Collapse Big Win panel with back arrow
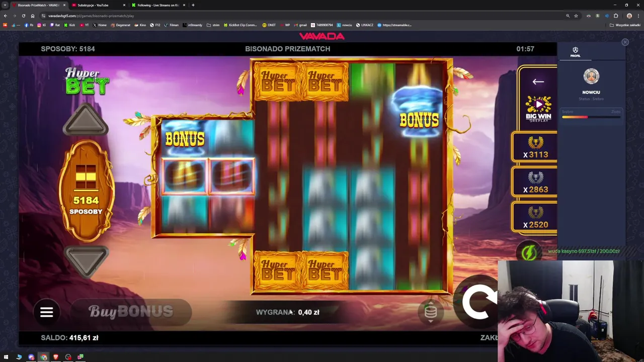644x362 pixels. [x=538, y=81]
